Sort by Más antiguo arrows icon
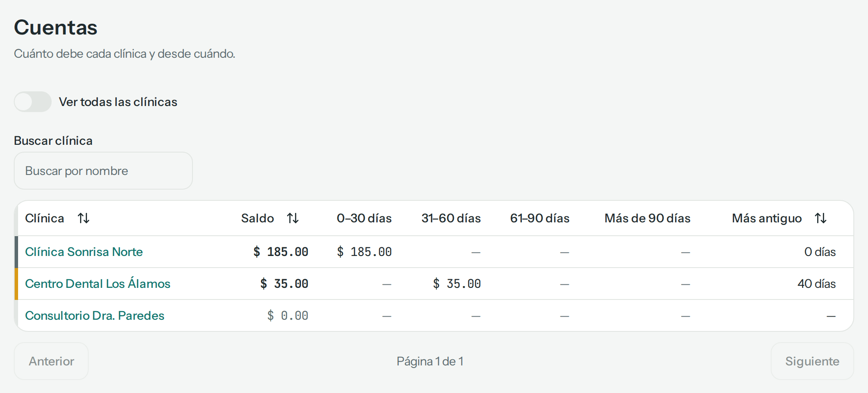 click(x=821, y=218)
